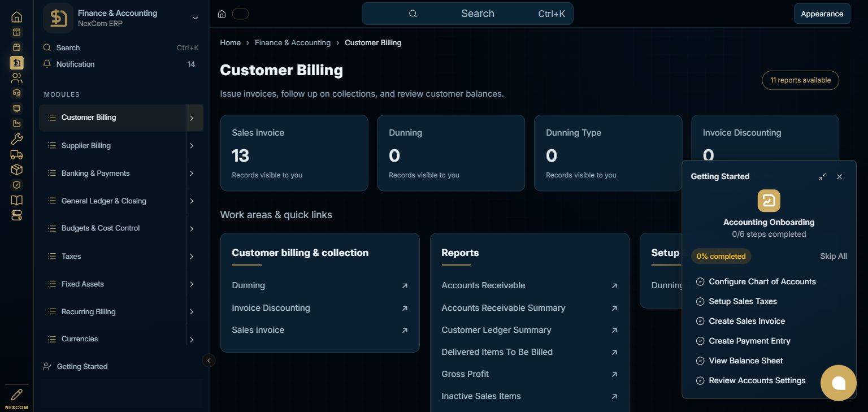Open the switches settings icon in the rail

pyautogui.click(x=16, y=215)
